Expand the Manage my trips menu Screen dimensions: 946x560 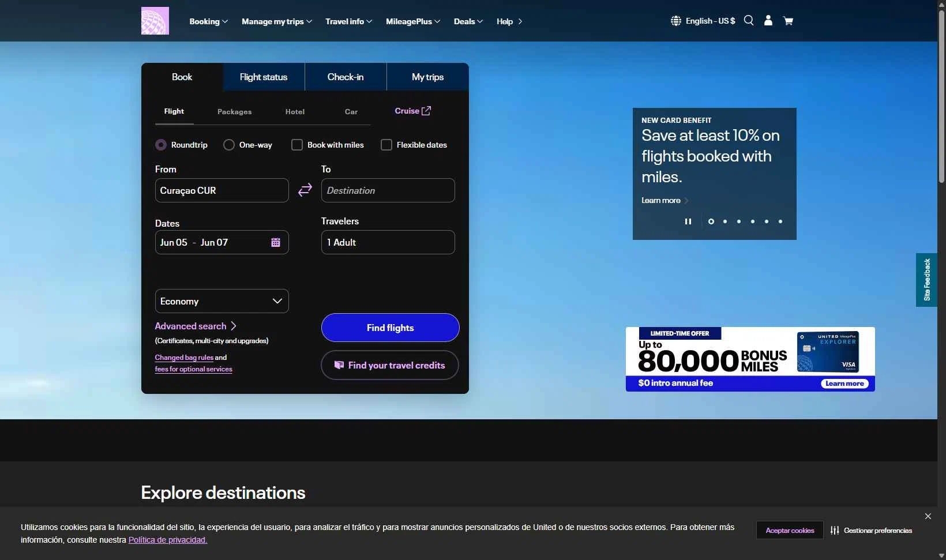277,21
